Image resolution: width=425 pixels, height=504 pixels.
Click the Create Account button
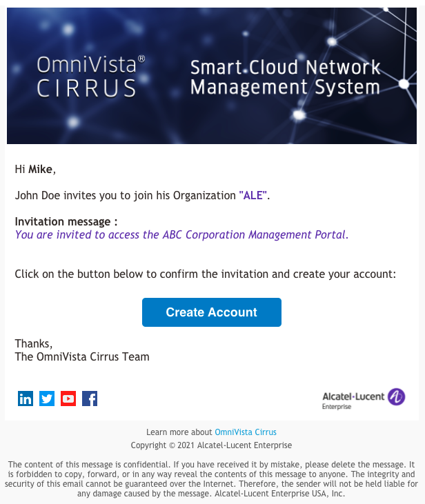click(212, 312)
